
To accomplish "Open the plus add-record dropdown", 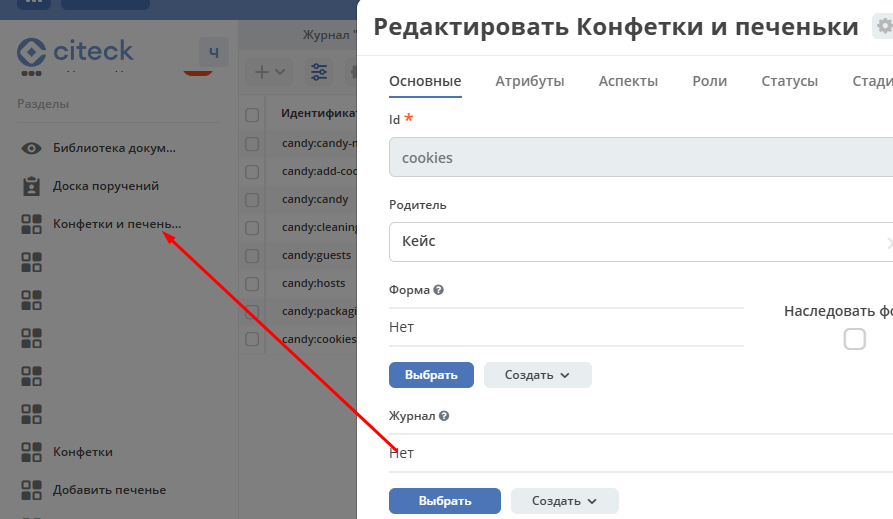I will pyautogui.click(x=269, y=72).
